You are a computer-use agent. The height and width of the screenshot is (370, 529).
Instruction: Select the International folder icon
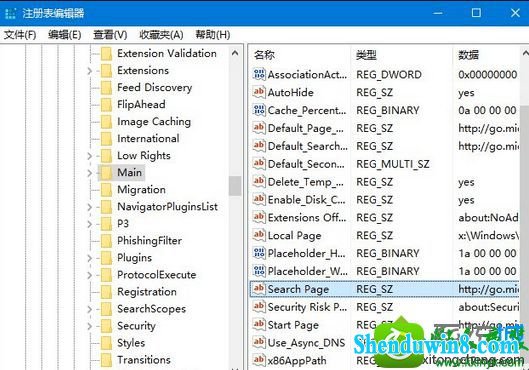pos(107,139)
